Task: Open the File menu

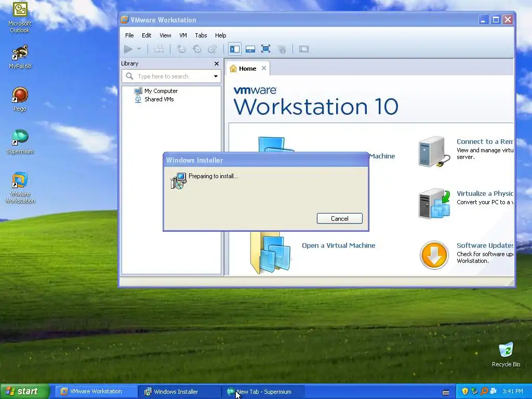Action: click(x=129, y=35)
